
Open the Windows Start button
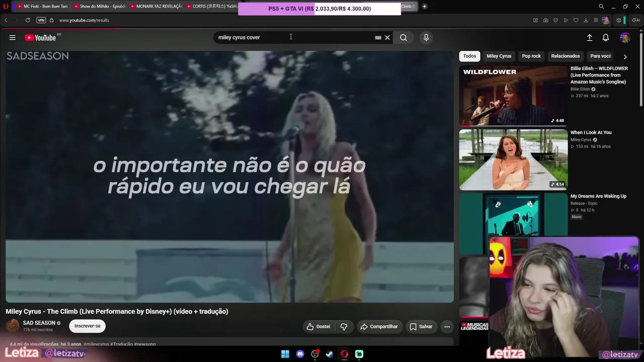[285, 354]
